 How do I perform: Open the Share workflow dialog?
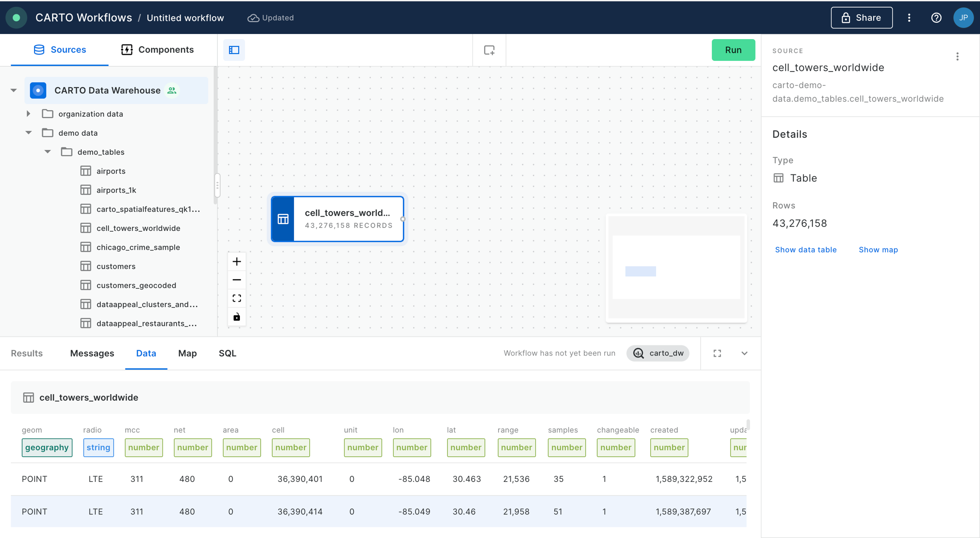point(861,17)
